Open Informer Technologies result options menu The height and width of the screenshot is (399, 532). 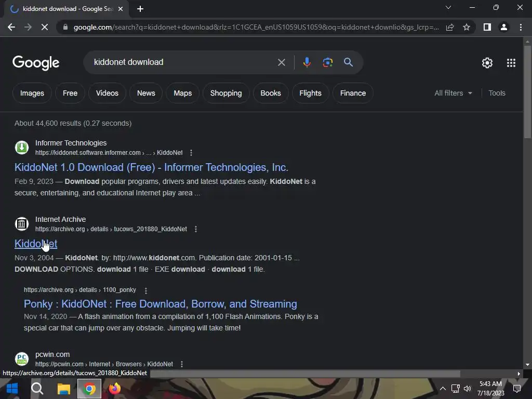(191, 153)
